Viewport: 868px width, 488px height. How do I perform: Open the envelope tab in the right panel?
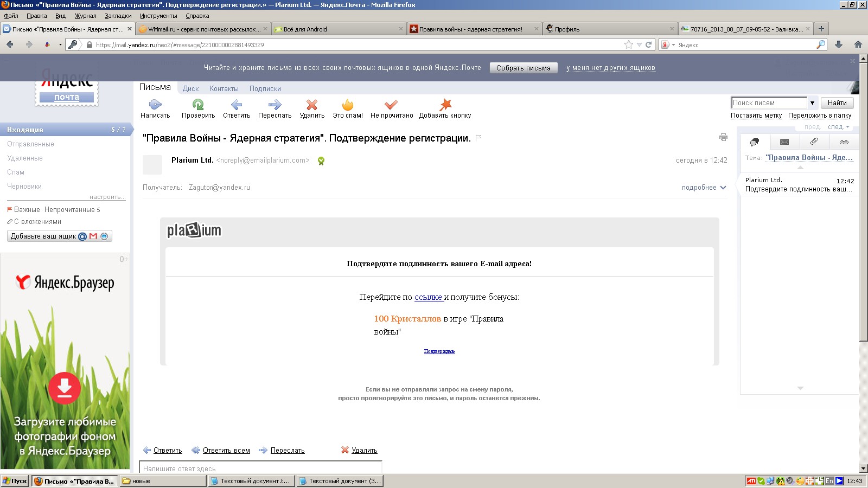tap(784, 142)
